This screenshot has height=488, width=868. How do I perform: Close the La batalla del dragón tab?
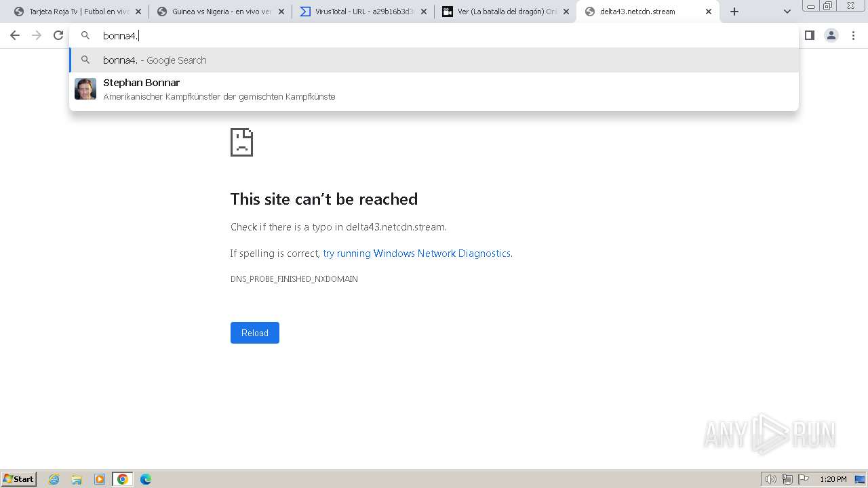[566, 12]
